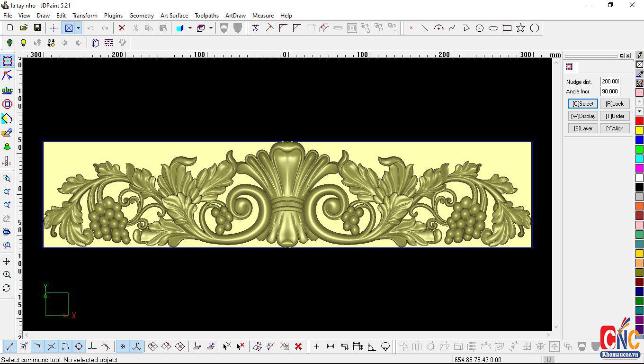Open the Art Surface menu

(x=174, y=16)
